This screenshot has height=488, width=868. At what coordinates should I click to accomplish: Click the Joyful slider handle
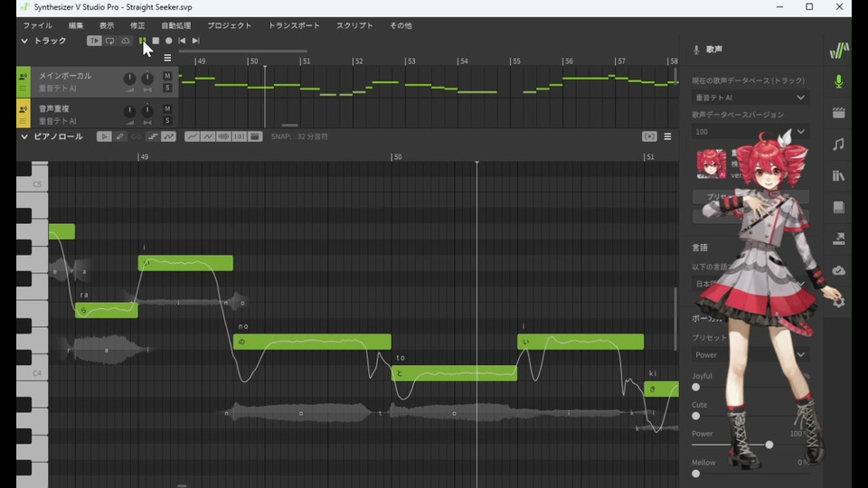pyautogui.click(x=696, y=388)
